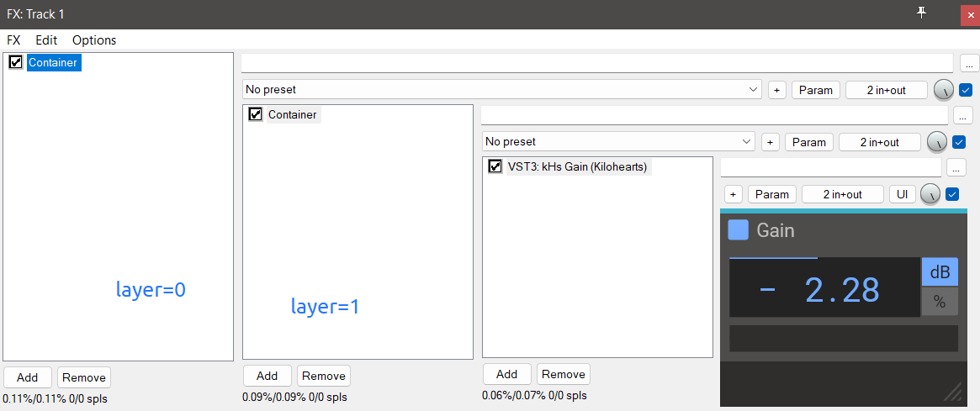980x411 pixels.
Task: Close the FX: Track 1 window
Action: [970, 14]
